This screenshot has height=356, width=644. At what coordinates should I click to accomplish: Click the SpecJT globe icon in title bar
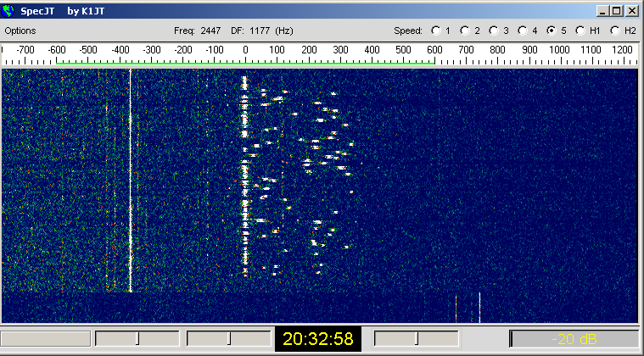[8, 11]
